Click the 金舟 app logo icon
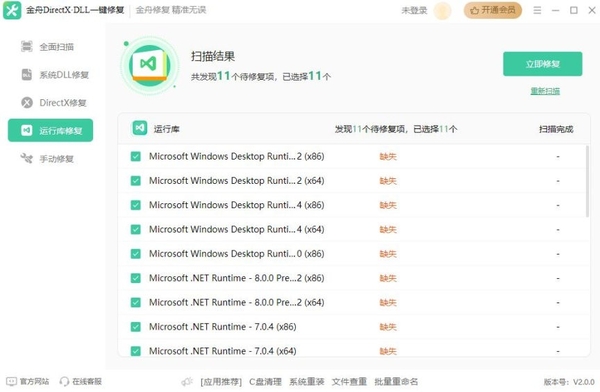This screenshot has height=392, width=600. click(12, 10)
